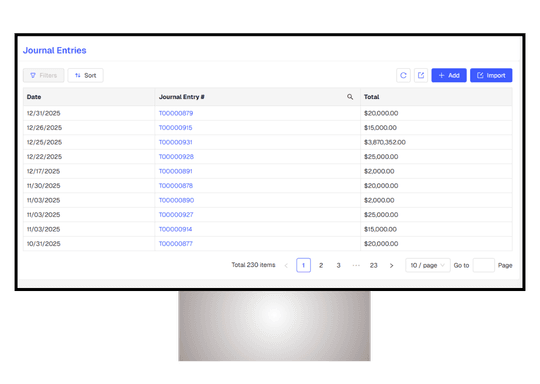Go to page 2 of results
The height and width of the screenshot is (384, 540).
point(321,265)
